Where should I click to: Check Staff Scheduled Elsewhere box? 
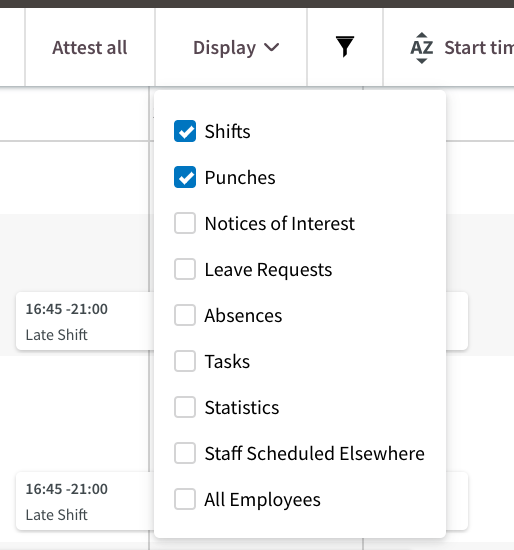click(x=185, y=453)
